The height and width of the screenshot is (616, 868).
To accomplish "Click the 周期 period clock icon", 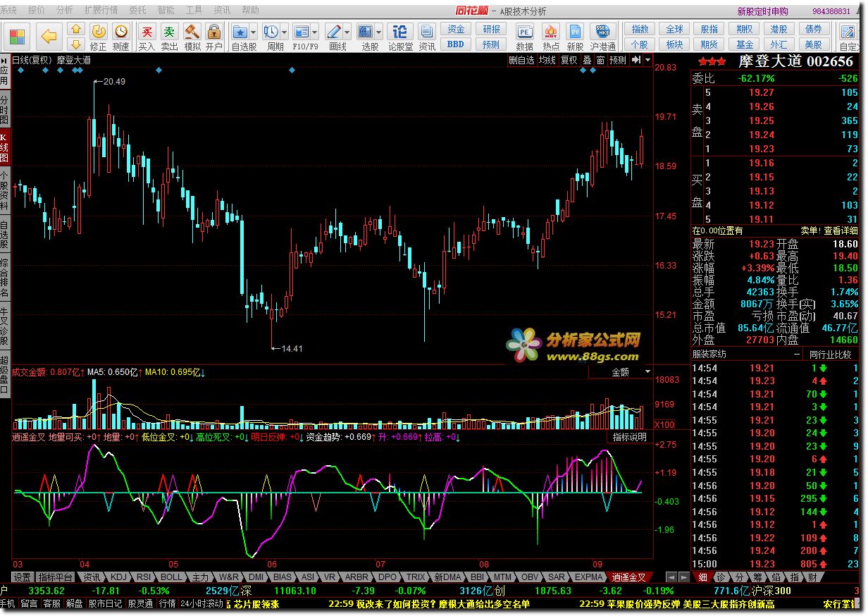I will [271, 32].
